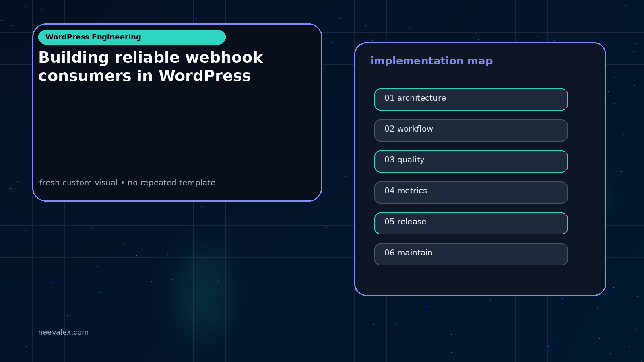Screen dimensions: 644x362
Task: Click the fresh custom visual caption
Action: (x=127, y=183)
